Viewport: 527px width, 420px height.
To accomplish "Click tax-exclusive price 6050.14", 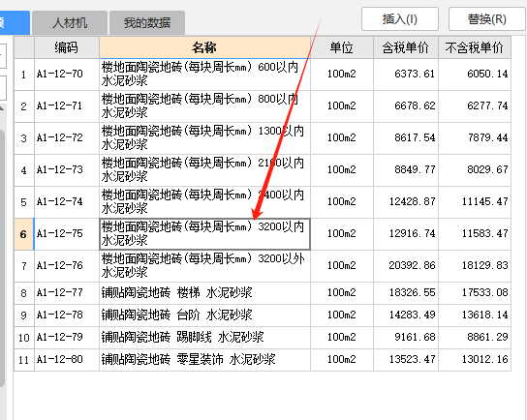I will [475, 75].
